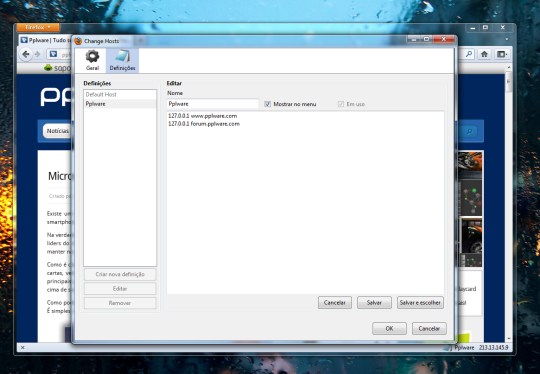Switch to the Definições tab
540x374 pixels.
click(122, 61)
